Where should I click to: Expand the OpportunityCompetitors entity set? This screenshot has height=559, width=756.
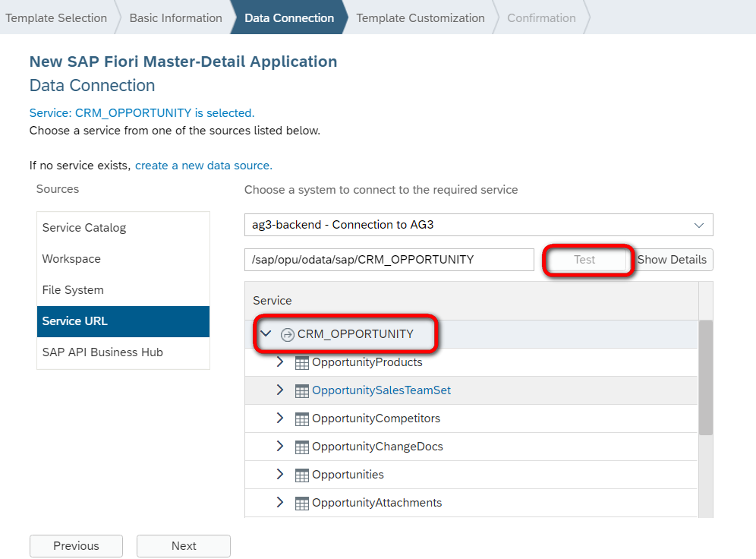pyautogui.click(x=279, y=418)
